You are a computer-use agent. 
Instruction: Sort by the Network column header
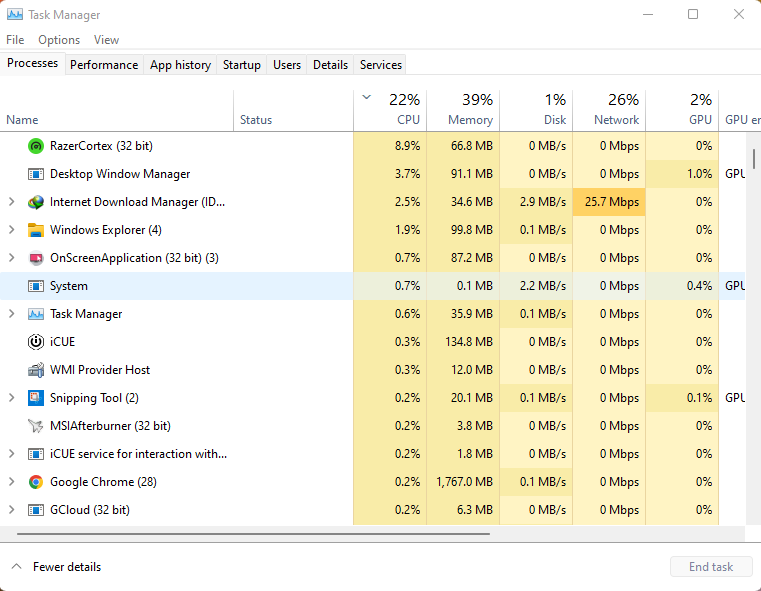tap(609, 111)
